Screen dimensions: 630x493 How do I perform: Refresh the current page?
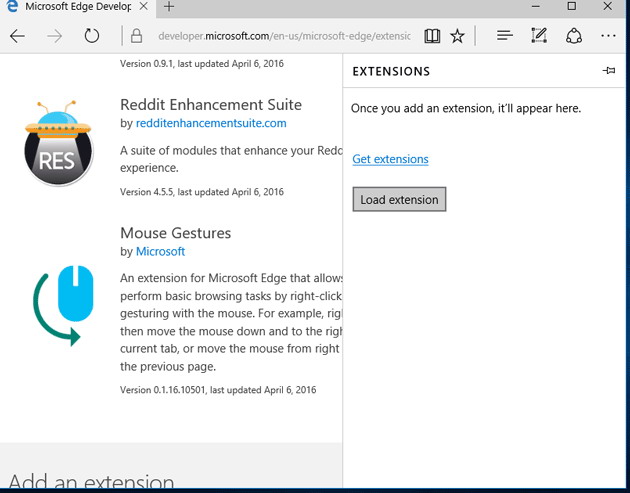pos(92,36)
